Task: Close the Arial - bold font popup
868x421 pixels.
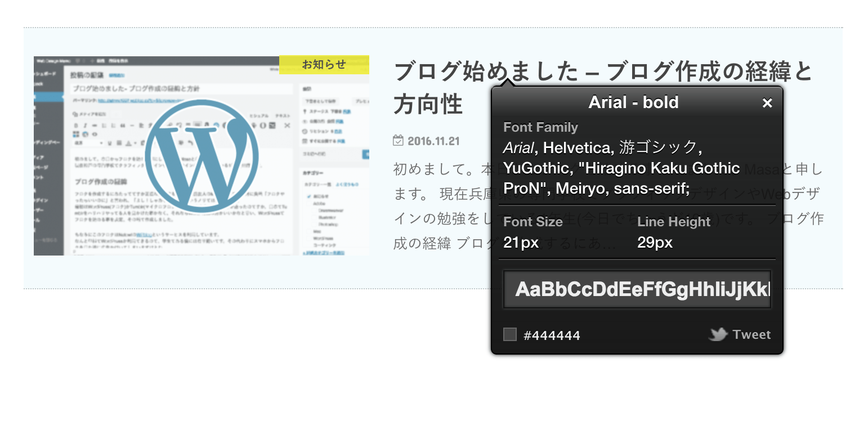Action: point(767,103)
